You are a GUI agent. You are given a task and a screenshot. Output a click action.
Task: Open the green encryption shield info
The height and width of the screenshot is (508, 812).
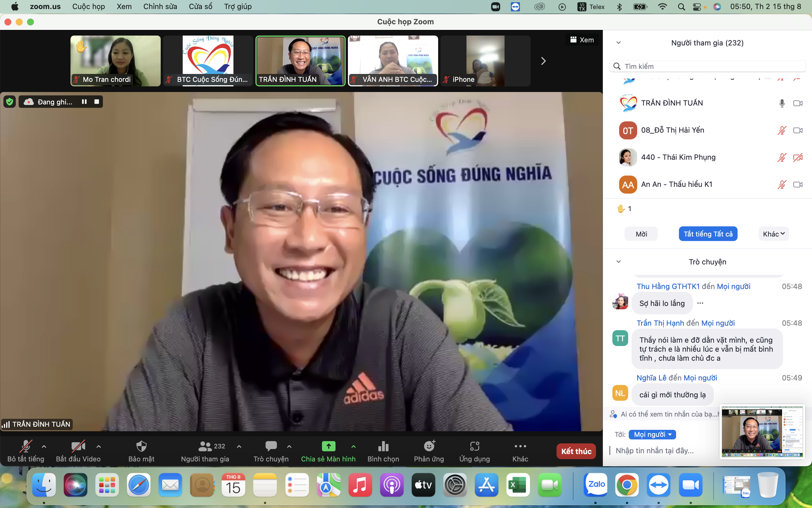pyautogui.click(x=10, y=102)
